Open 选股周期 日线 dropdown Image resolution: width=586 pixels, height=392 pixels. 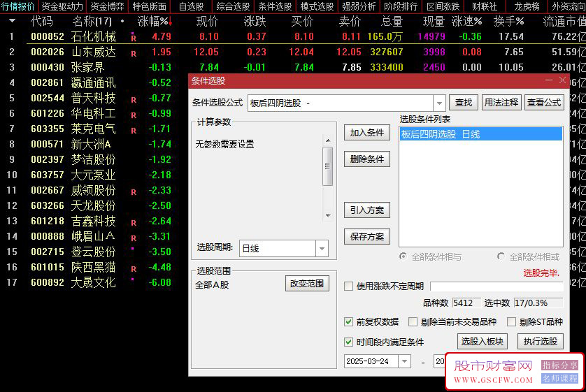click(x=322, y=249)
